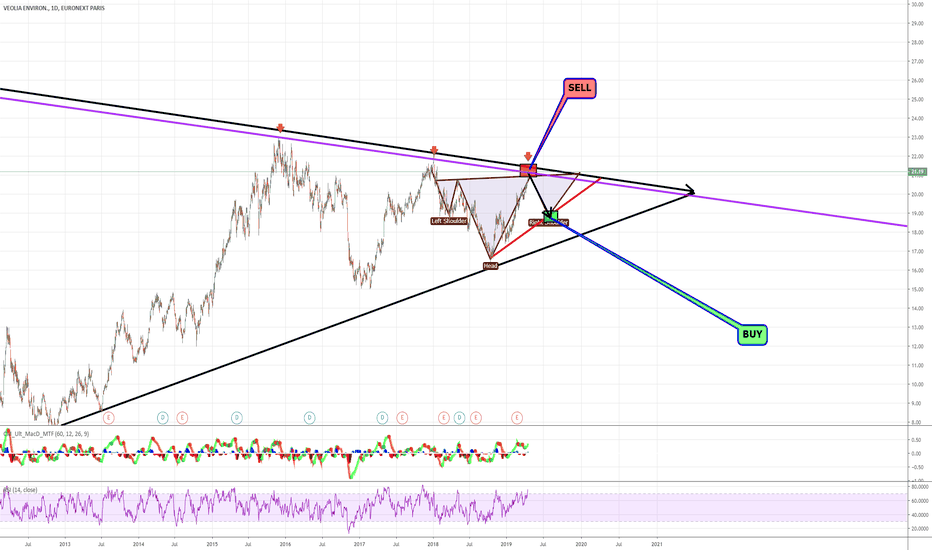
Task: Open the 2016 dividend D marker
Action: pyautogui.click(x=309, y=418)
